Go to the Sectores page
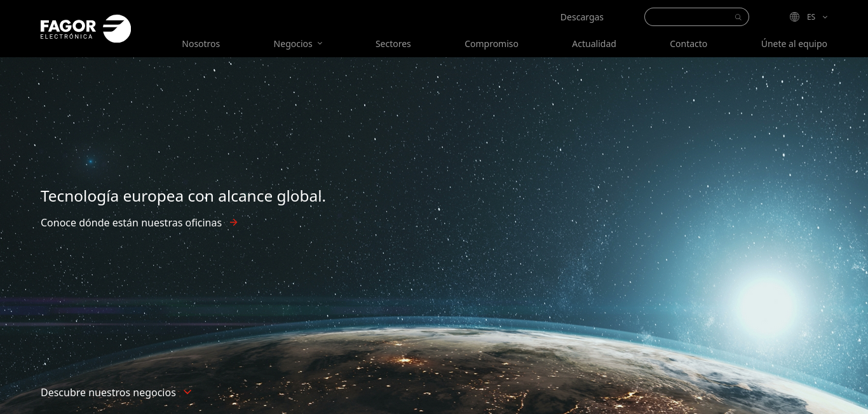This screenshot has height=414, width=868. coord(393,44)
